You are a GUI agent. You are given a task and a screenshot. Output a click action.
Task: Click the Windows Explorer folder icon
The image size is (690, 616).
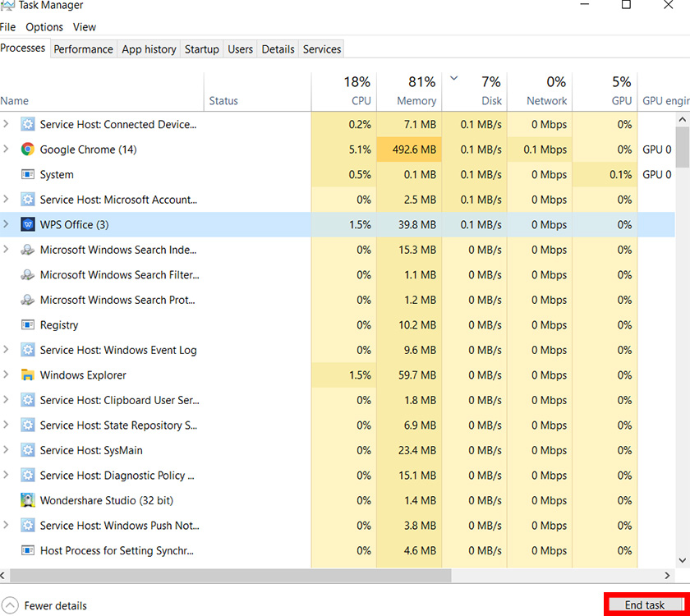(x=28, y=375)
